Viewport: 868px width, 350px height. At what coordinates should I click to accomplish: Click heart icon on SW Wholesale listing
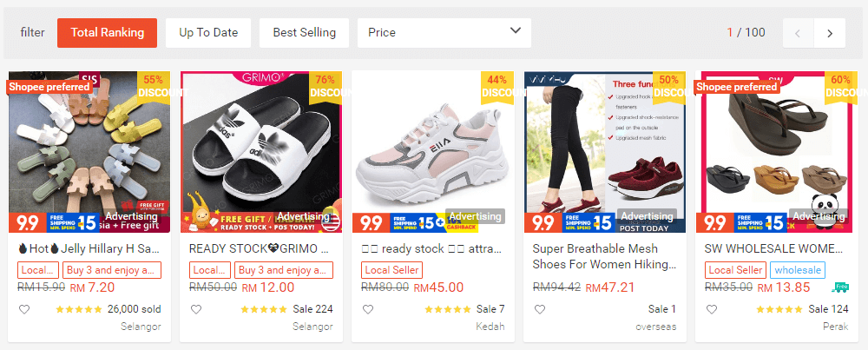[712, 309]
